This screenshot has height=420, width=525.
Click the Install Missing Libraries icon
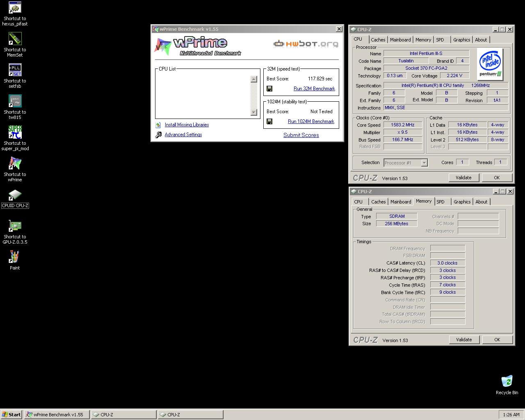click(x=158, y=125)
